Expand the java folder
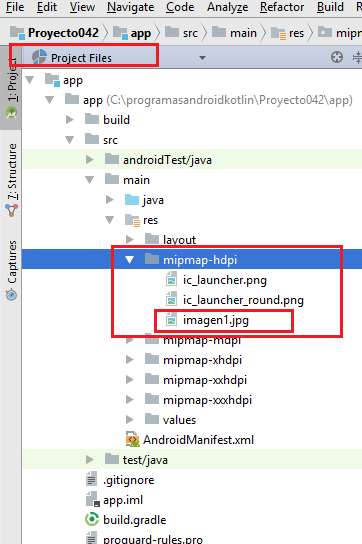362x544 pixels. click(x=110, y=199)
